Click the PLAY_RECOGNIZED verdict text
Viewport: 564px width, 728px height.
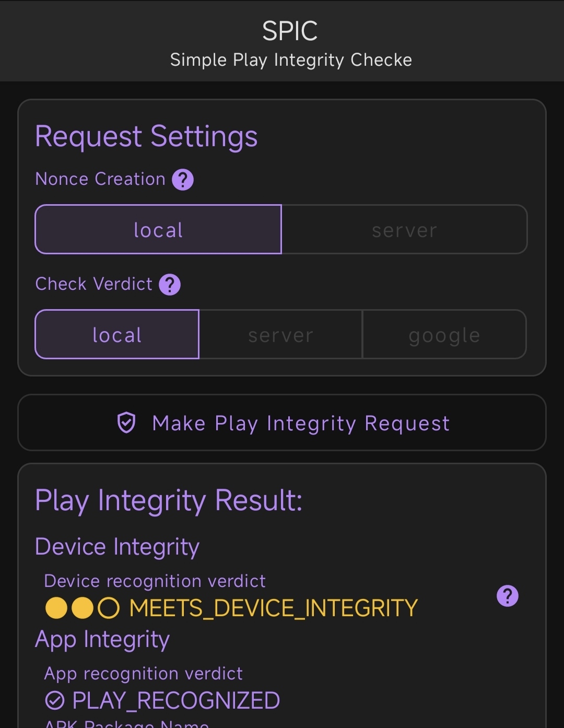click(x=176, y=700)
